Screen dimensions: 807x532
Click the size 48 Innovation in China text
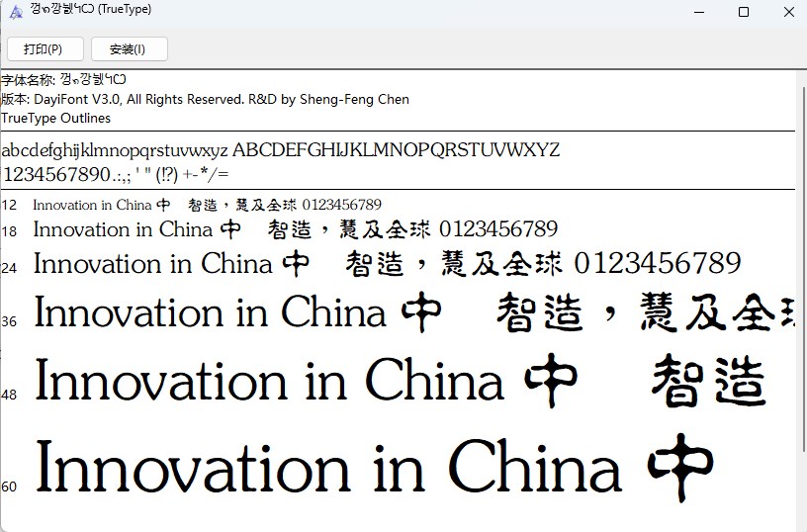[269, 382]
